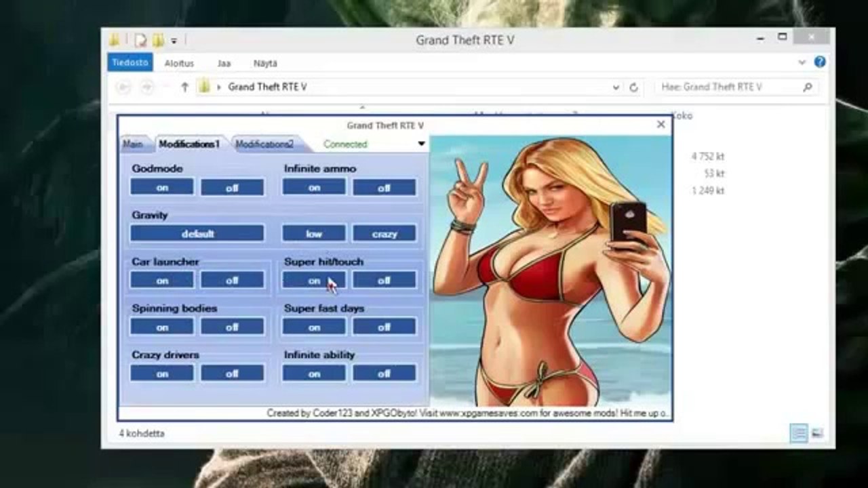Close the Grand Theft RTE V tool window
This screenshot has width=868, height=488.
[661, 125]
